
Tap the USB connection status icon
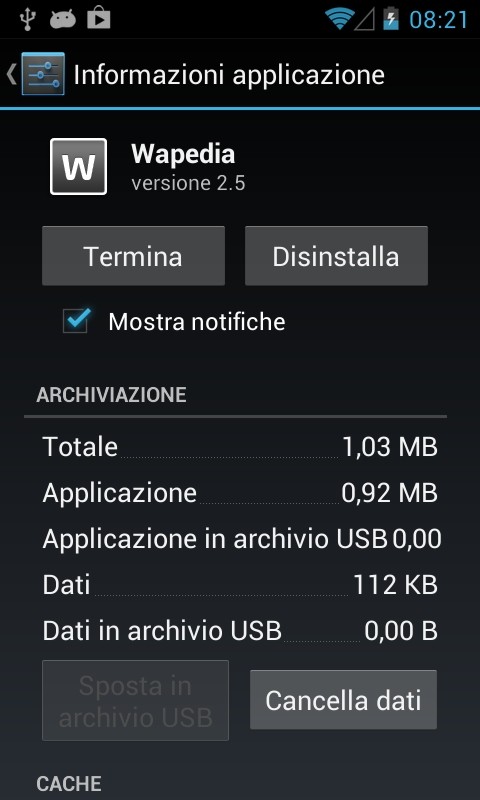[x=26, y=19]
